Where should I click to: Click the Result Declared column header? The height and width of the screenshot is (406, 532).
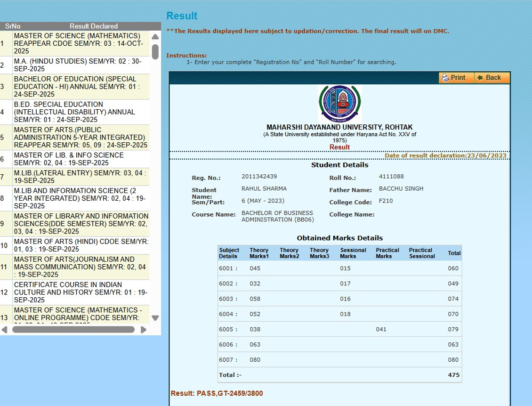tap(94, 26)
